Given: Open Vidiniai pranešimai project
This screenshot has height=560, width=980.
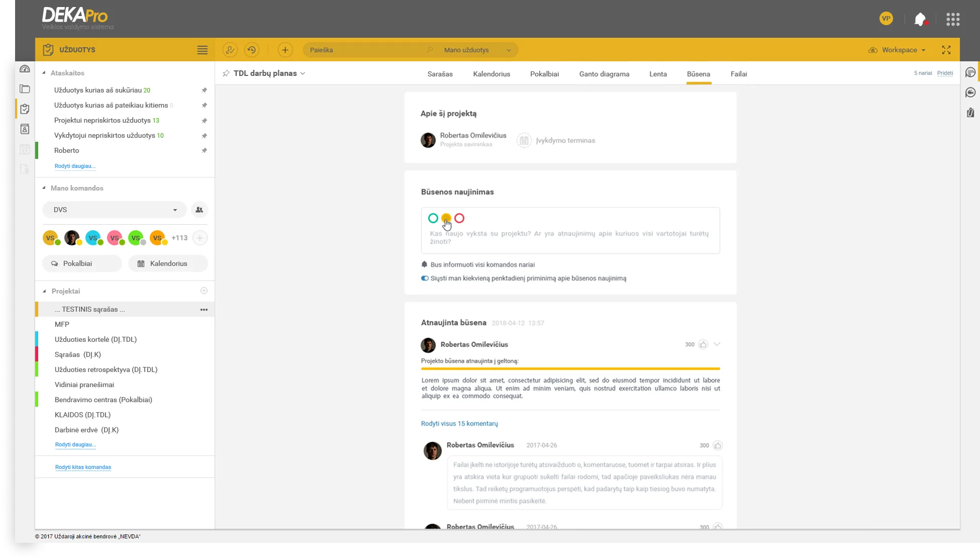Looking at the screenshot, I should pos(125,385).
